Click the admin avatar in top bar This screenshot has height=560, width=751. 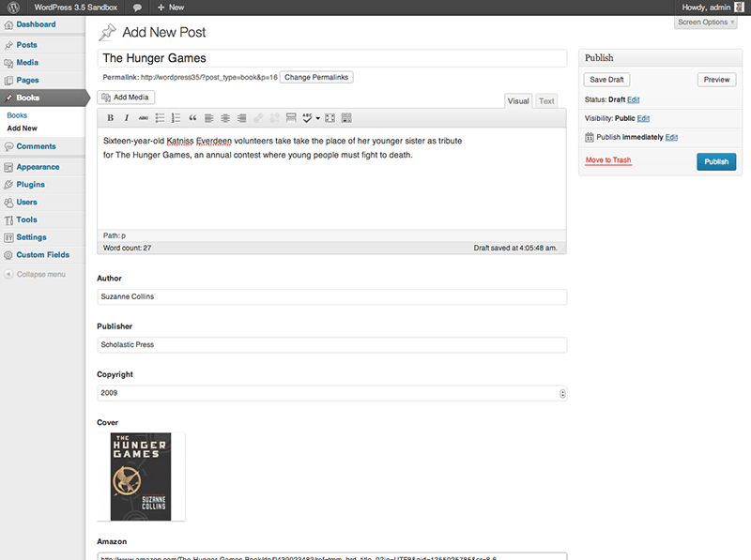[x=739, y=8]
